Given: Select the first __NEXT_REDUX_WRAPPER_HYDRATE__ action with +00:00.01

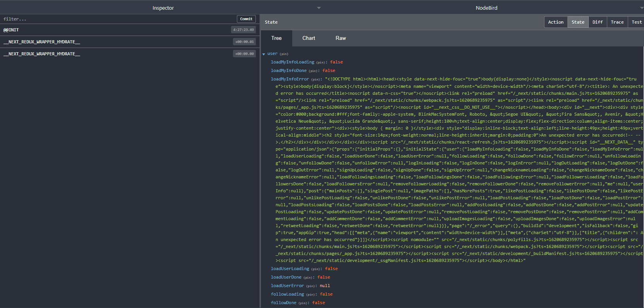Looking at the screenshot, I should (x=130, y=42).
